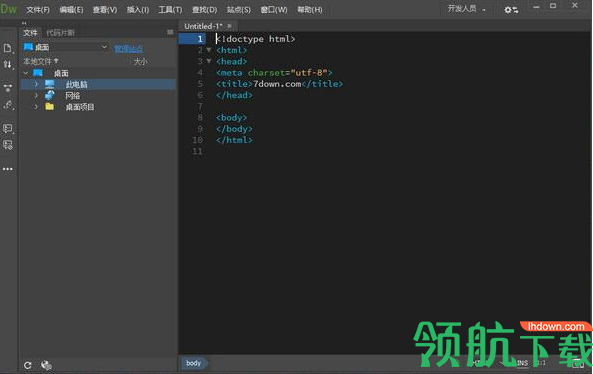Screen dimensions: 593x374
Task: Click the globe server icon beside refresh
Action: pyautogui.click(x=46, y=365)
